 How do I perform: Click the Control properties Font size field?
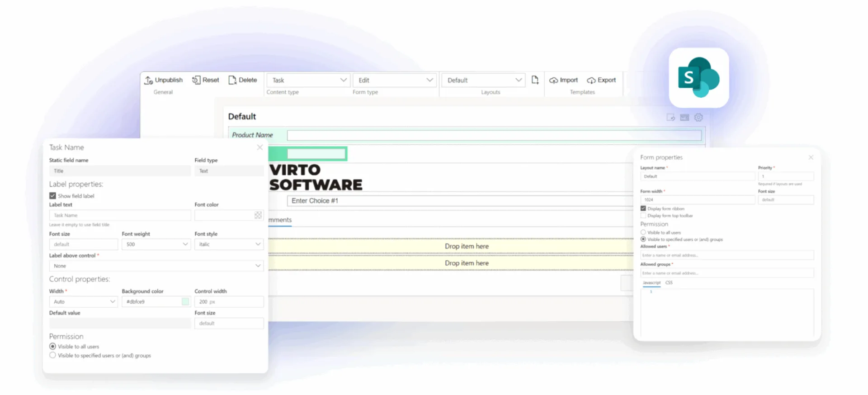229,324
